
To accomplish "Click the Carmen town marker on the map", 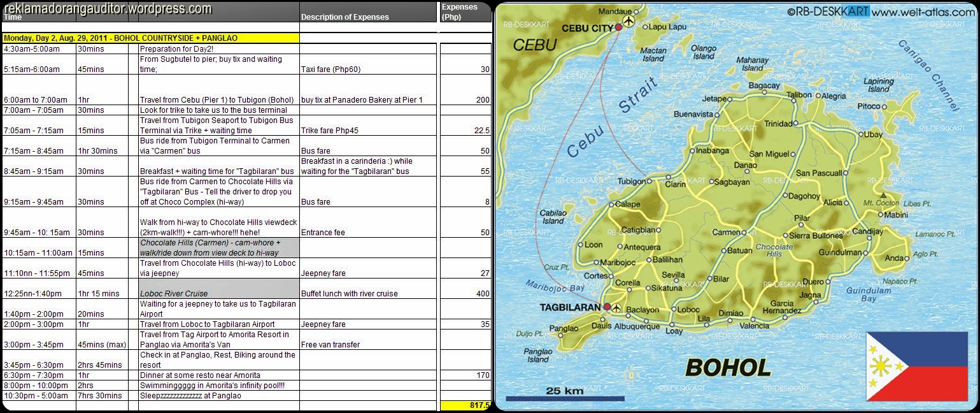I will [x=743, y=233].
